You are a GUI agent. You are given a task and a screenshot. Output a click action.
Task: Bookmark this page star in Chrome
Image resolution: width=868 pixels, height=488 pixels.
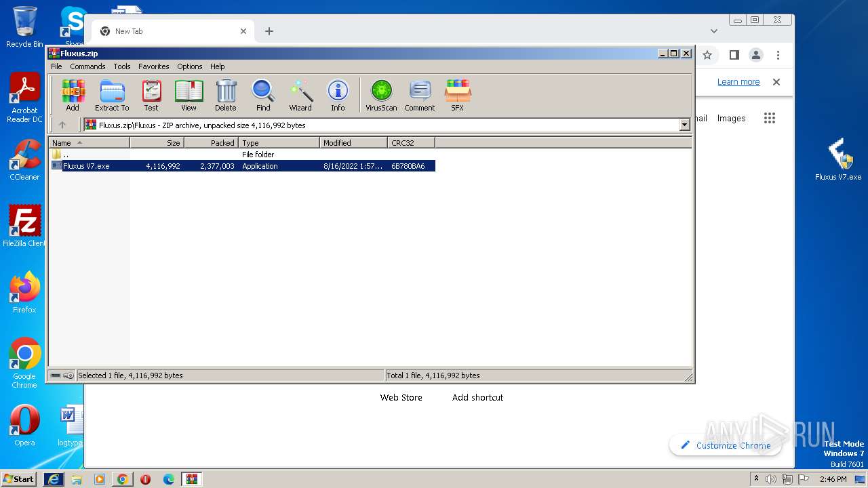pos(707,55)
